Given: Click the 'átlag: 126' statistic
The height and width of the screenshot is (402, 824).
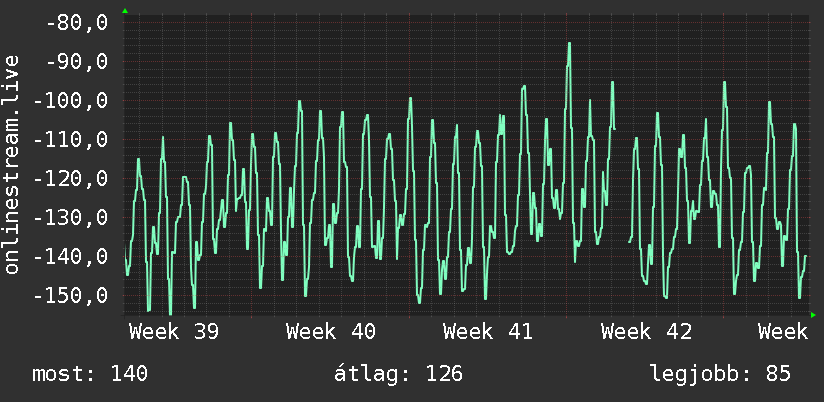Looking at the screenshot, I should pos(399,374).
